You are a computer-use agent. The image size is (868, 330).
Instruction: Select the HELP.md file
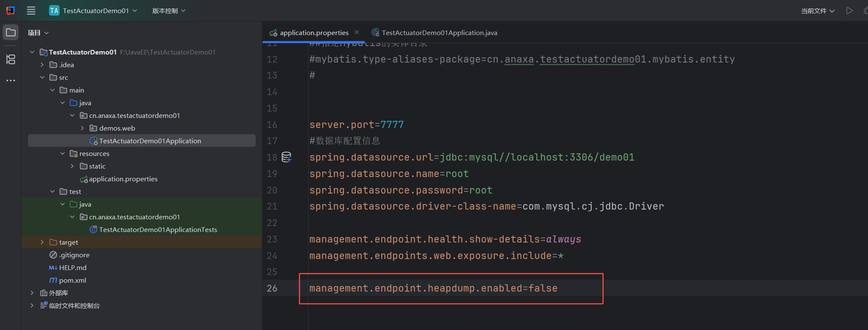coord(142,267)
